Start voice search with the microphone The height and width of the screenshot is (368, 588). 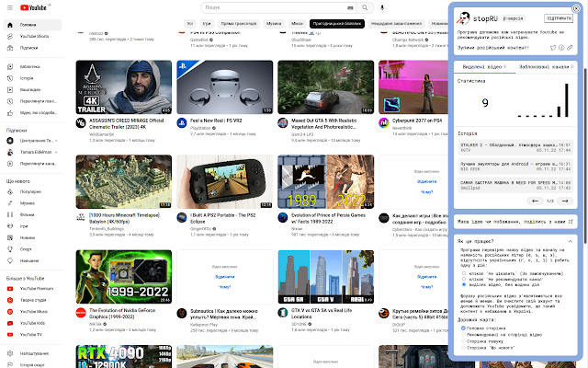tap(382, 7)
